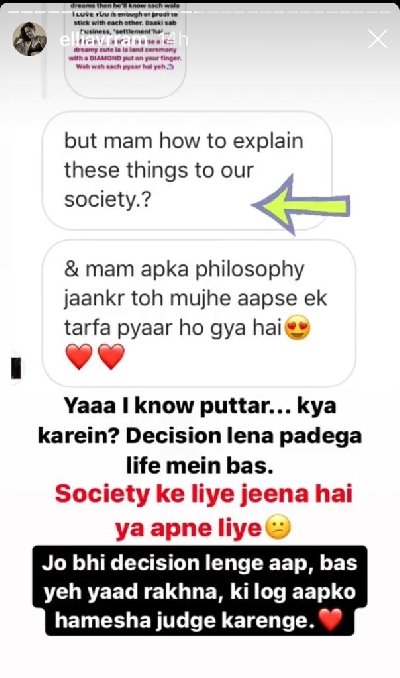Close the story with the X icon

[x=378, y=39]
